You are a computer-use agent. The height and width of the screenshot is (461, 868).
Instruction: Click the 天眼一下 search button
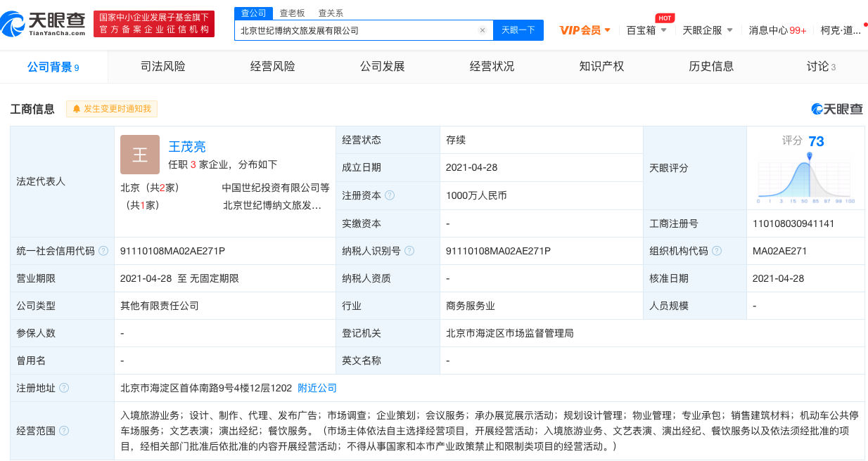[x=518, y=30]
